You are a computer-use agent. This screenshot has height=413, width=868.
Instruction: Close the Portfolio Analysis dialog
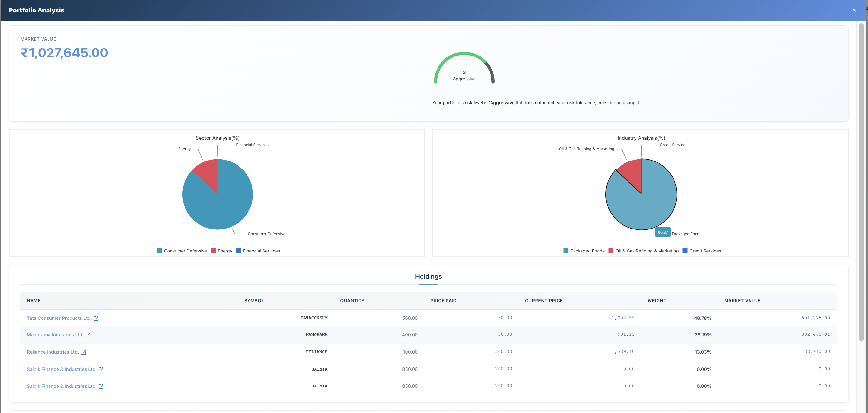point(854,10)
